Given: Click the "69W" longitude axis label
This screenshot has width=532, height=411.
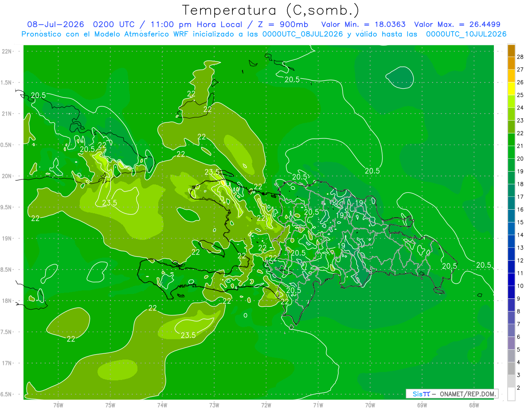Looking at the screenshot, I should (422, 405).
